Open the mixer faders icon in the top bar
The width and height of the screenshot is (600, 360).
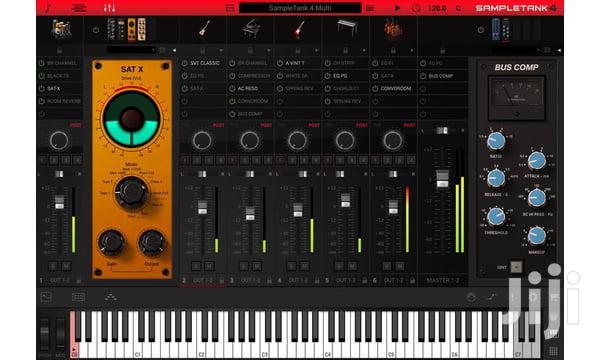109,8
